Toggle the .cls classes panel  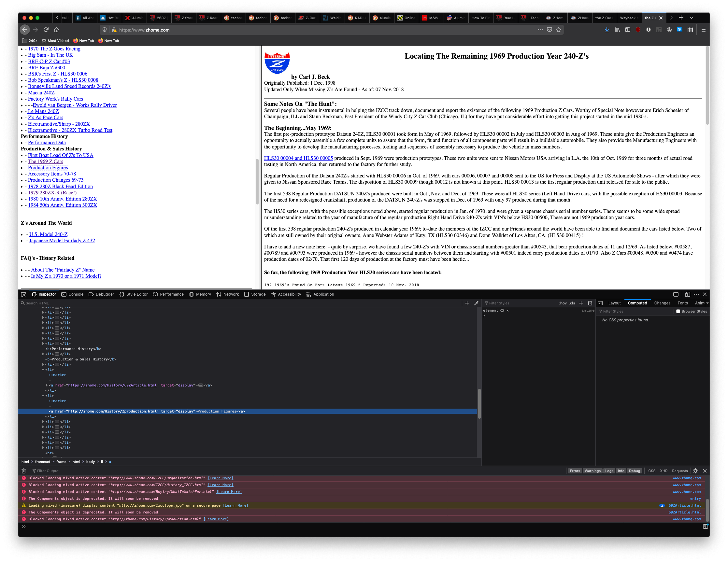pos(572,303)
